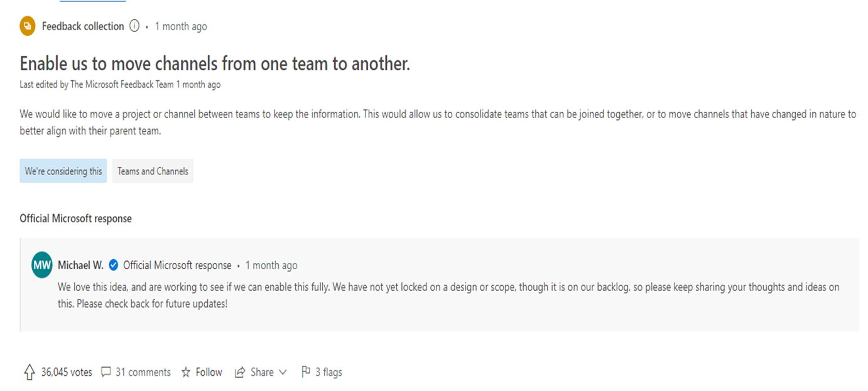Click the 31 comments link
This screenshot has width=868, height=391.
tap(143, 372)
